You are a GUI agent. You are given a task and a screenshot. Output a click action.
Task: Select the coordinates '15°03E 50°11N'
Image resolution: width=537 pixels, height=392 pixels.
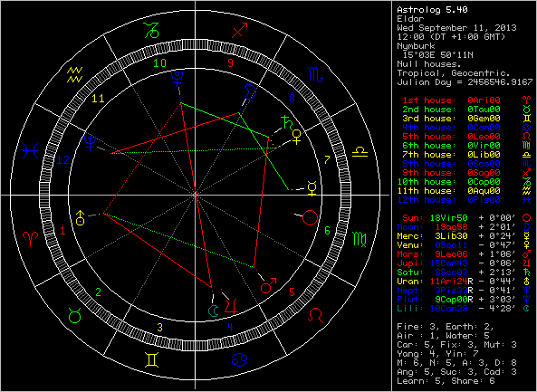[x=437, y=55]
